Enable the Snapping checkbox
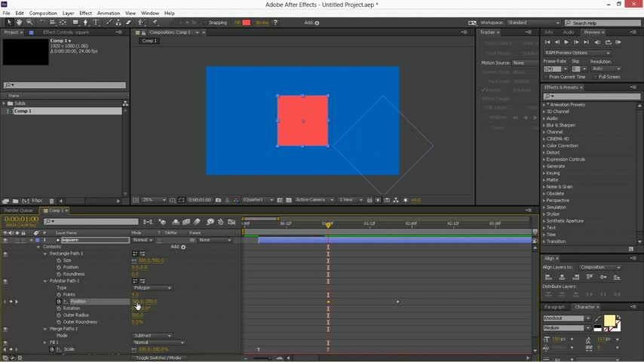This screenshot has width=644, height=362. [x=206, y=23]
